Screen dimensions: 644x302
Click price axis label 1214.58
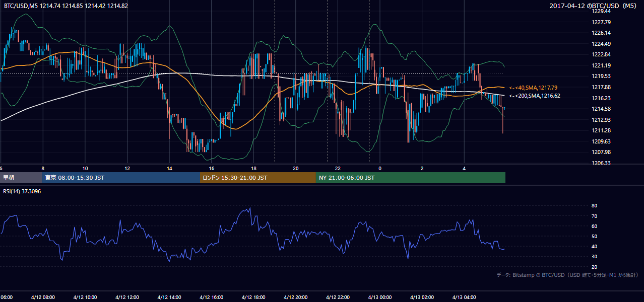602,109
